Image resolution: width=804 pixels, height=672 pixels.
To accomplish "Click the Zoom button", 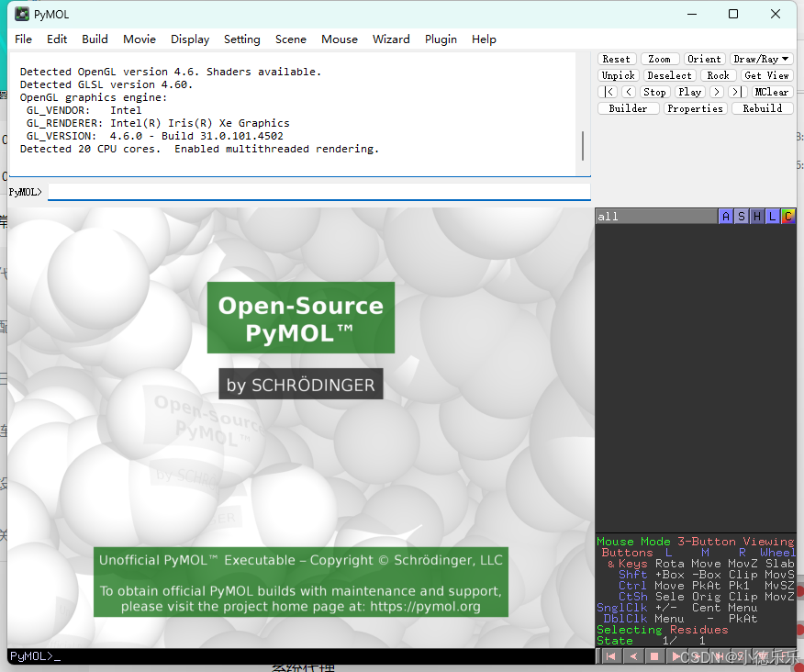I will click(x=660, y=59).
